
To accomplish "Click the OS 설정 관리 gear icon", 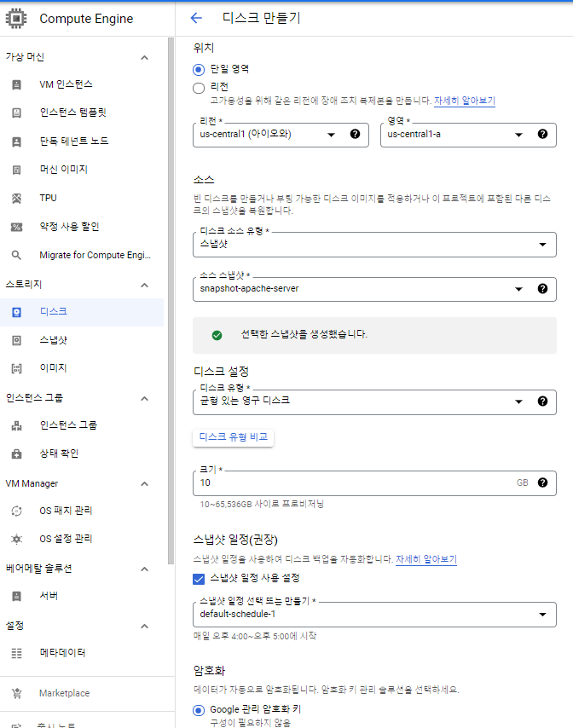I will pos(17,539).
